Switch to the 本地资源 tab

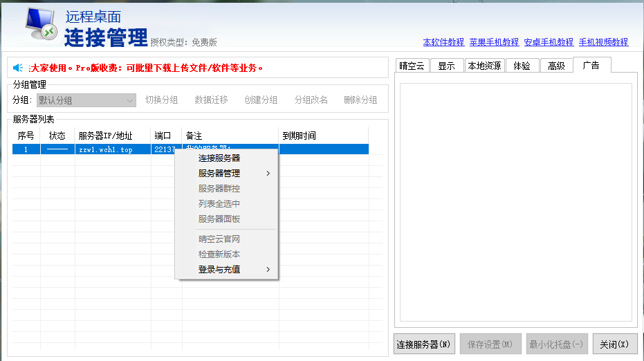[484, 66]
